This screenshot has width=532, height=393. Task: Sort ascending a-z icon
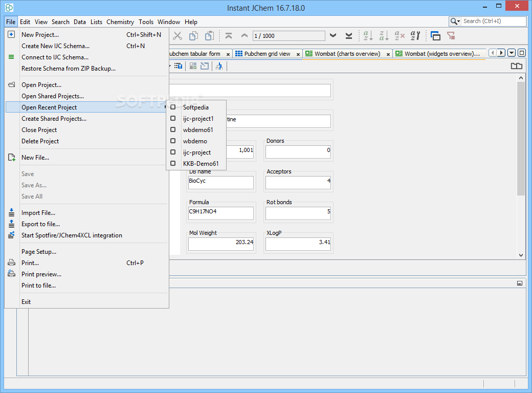(368, 36)
